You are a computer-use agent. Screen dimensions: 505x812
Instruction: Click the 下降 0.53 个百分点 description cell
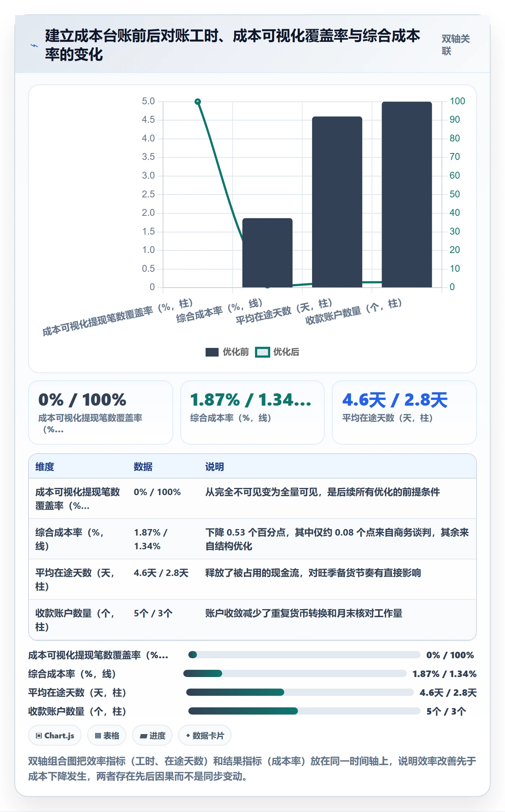(337, 539)
